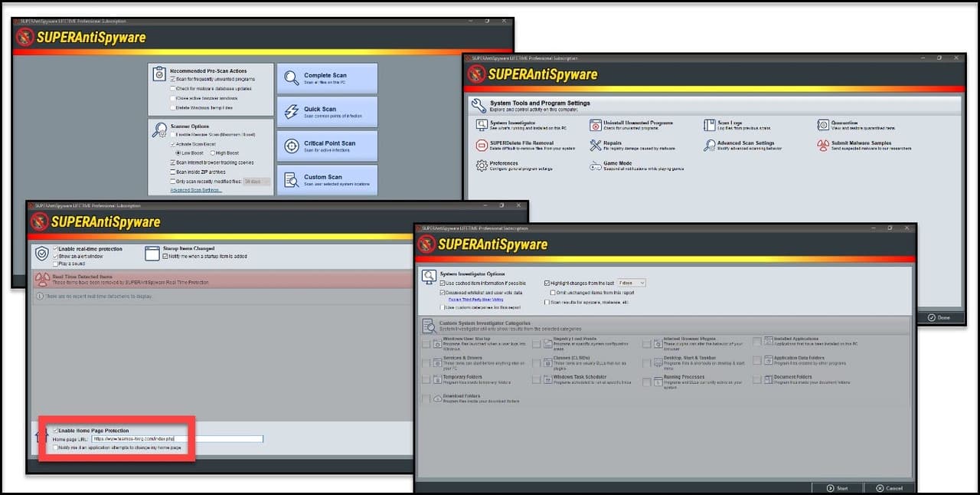Open the Quarantine viewer
This screenshot has height=495, width=980.
[842, 125]
